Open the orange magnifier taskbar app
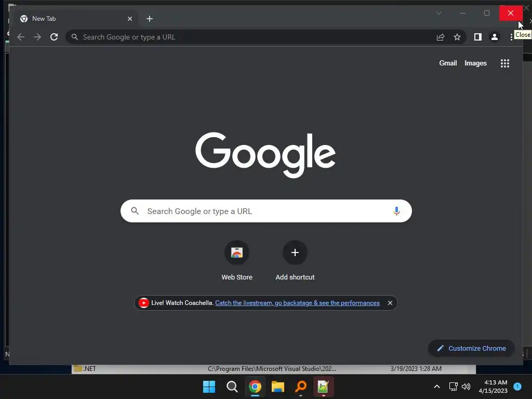The height and width of the screenshot is (399, 532). click(x=301, y=387)
